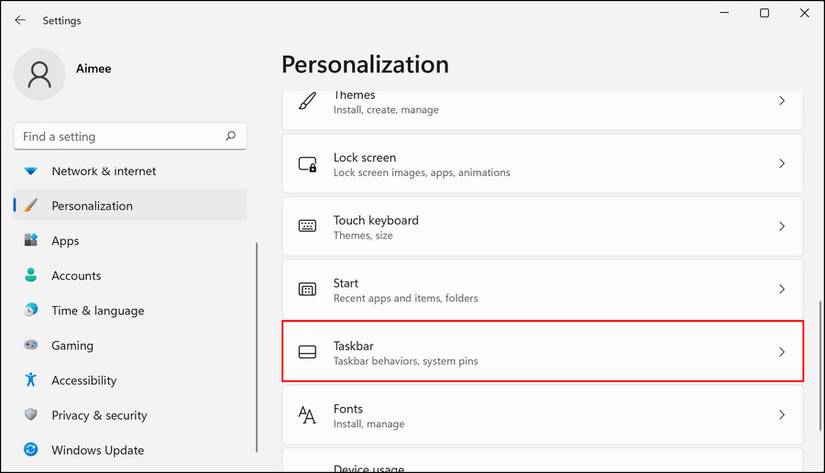This screenshot has width=825, height=473.
Task: Expand the Themes row chevron
Action: coord(782,101)
